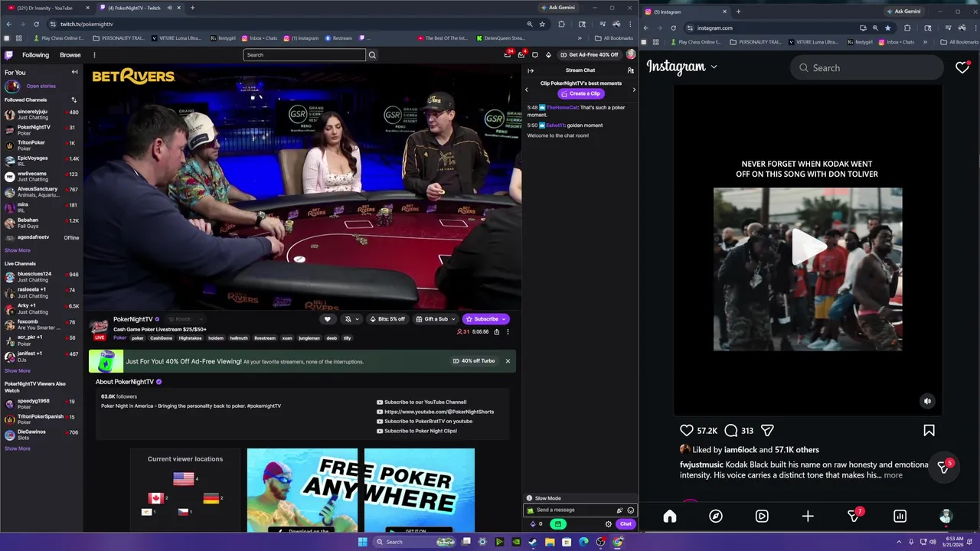Collapse the Stream Chat panel
This screenshot has width=980, height=551.
[531, 70]
